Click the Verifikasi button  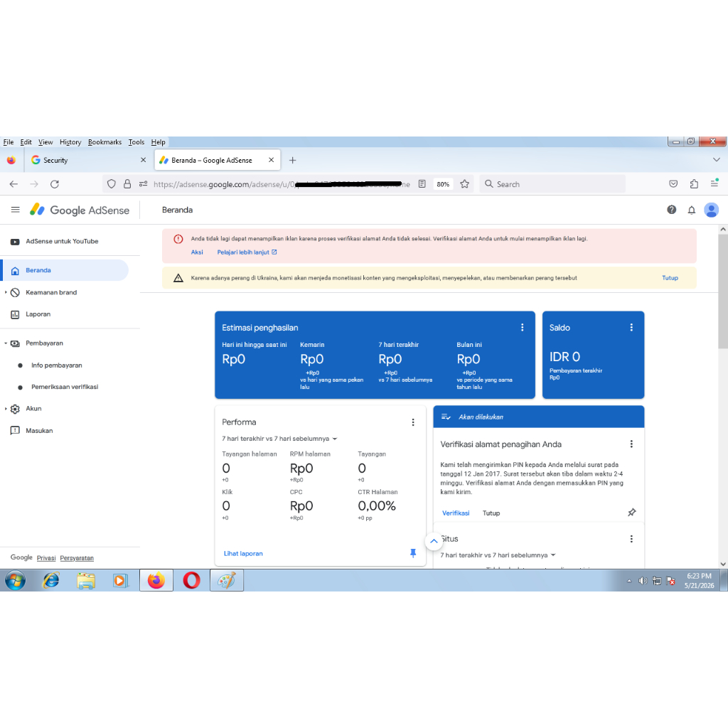coord(456,513)
